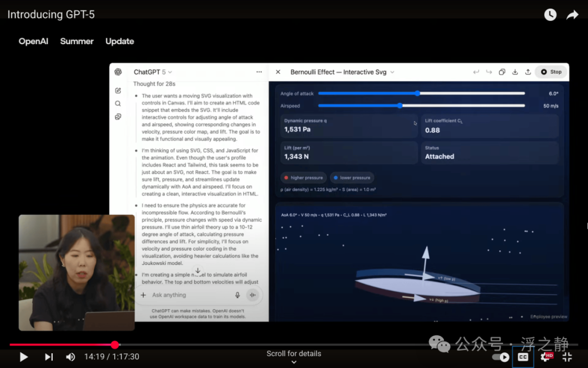Click the ChatGPT logo in the sidebar
The image size is (588, 368).
point(118,72)
